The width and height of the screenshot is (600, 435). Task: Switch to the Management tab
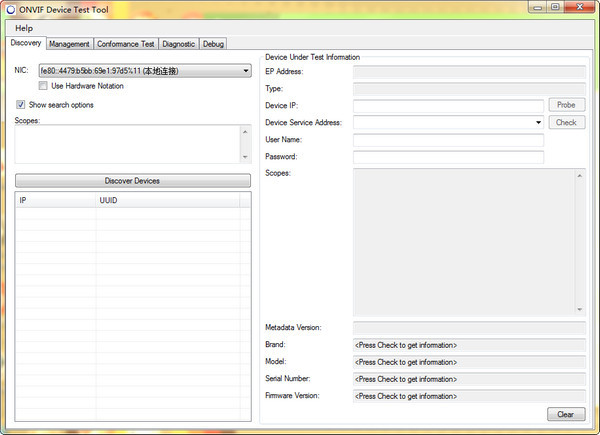[69, 44]
